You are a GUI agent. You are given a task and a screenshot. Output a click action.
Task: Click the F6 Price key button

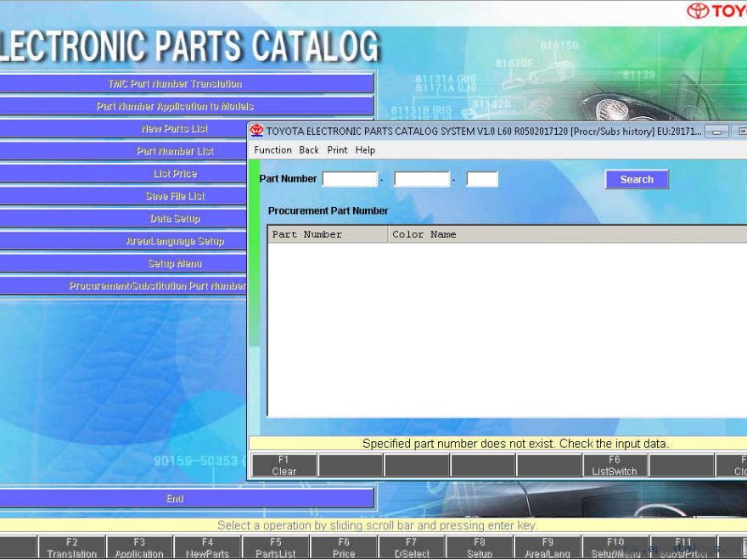click(x=344, y=547)
